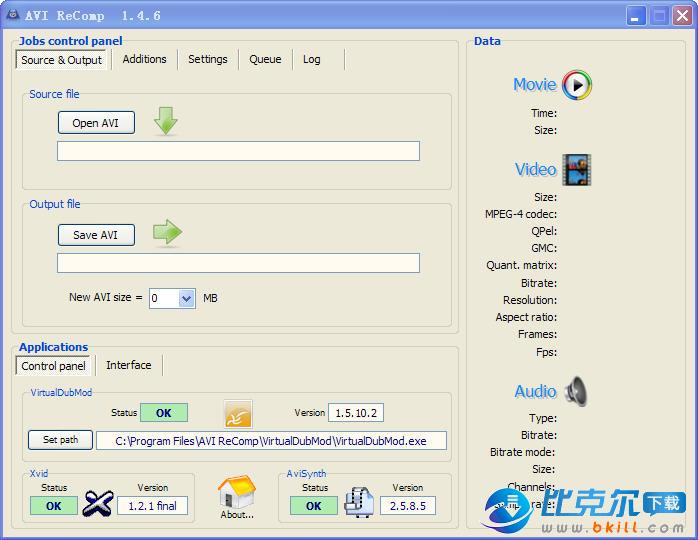The height and width of the screenshot is (540, 698).
Task: Click the VirtualDubMod logo icon
Action: tap(238, 414)
